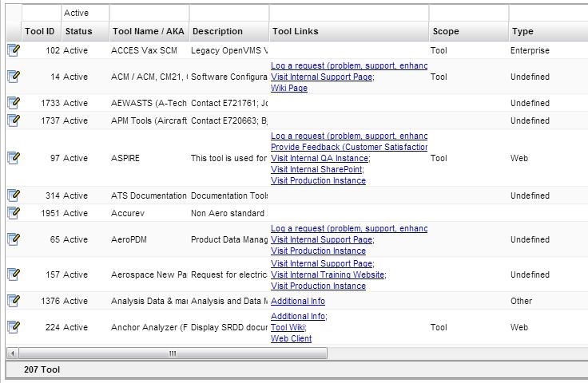Click the Scope column header
This screenshot has width=588, height=383.
446,31
